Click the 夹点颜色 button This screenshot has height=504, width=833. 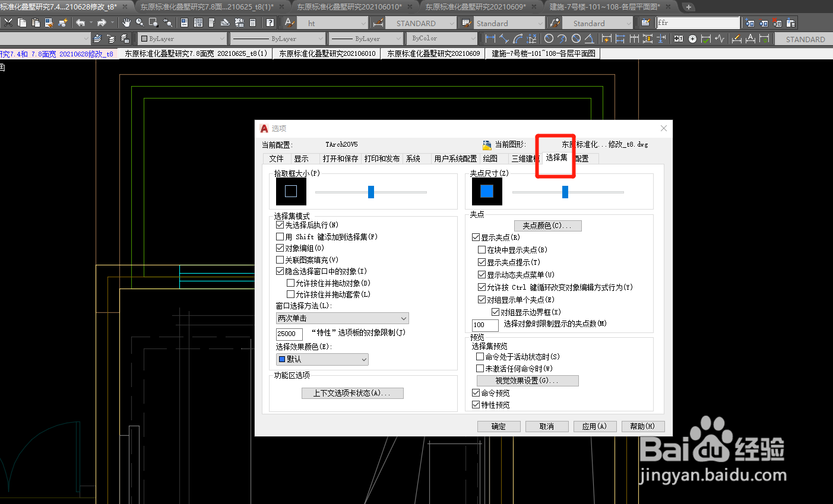coord(547,226)
